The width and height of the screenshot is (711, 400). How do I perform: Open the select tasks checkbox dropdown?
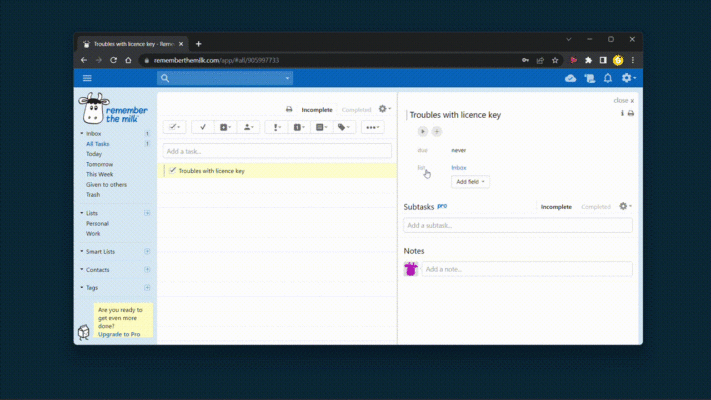pyautogui.click(x=174, y=127)
